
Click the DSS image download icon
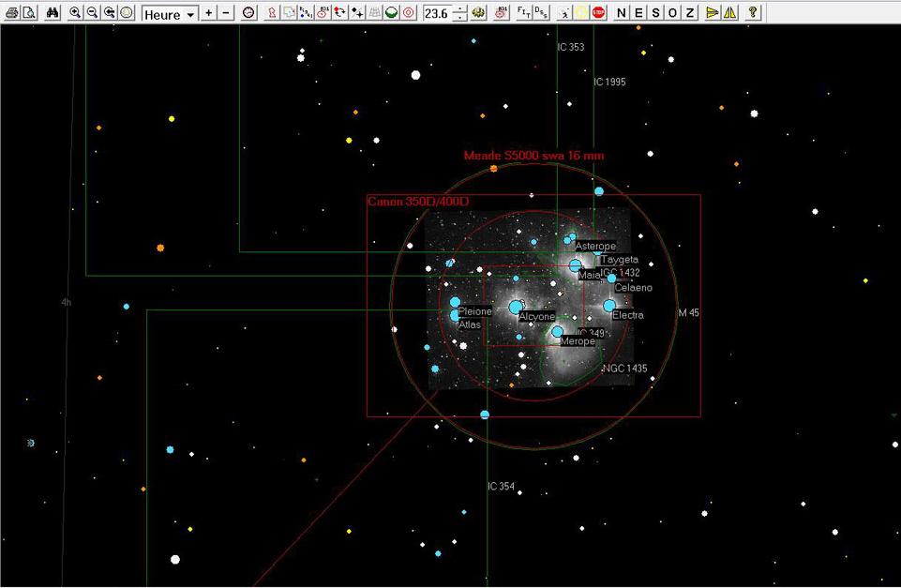point(541,12)
